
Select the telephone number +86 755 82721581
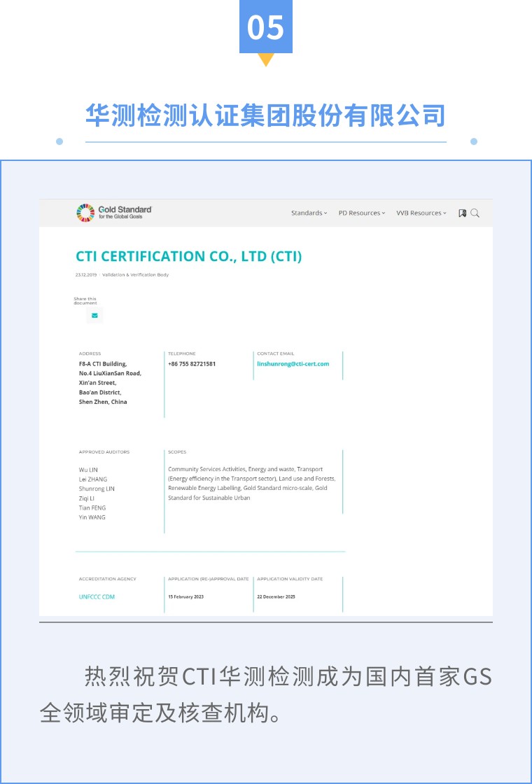[192, 364]
